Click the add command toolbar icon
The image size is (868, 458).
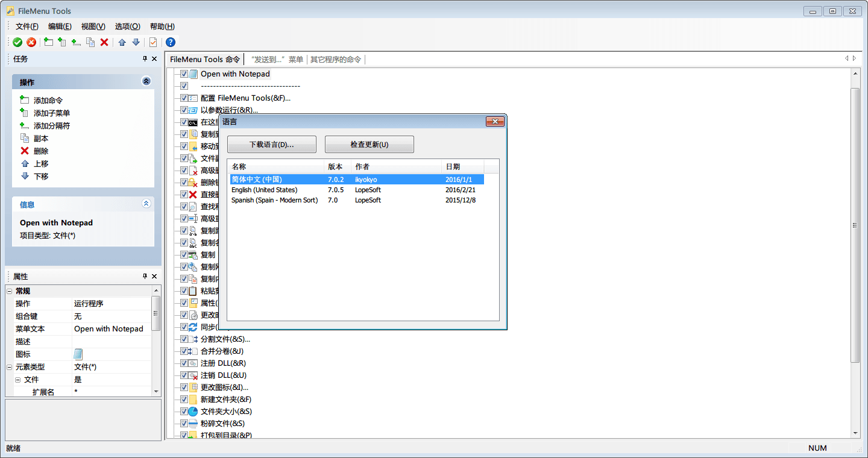coord(49,42)
